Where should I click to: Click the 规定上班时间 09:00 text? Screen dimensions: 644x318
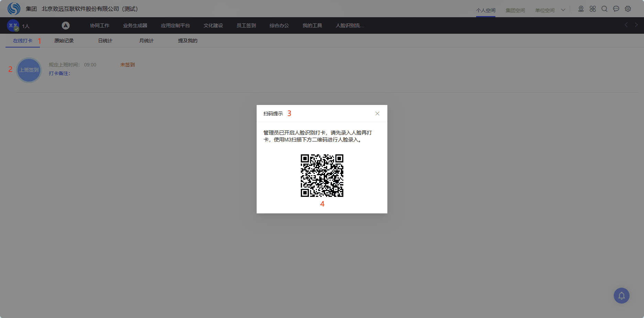(73, 65)
